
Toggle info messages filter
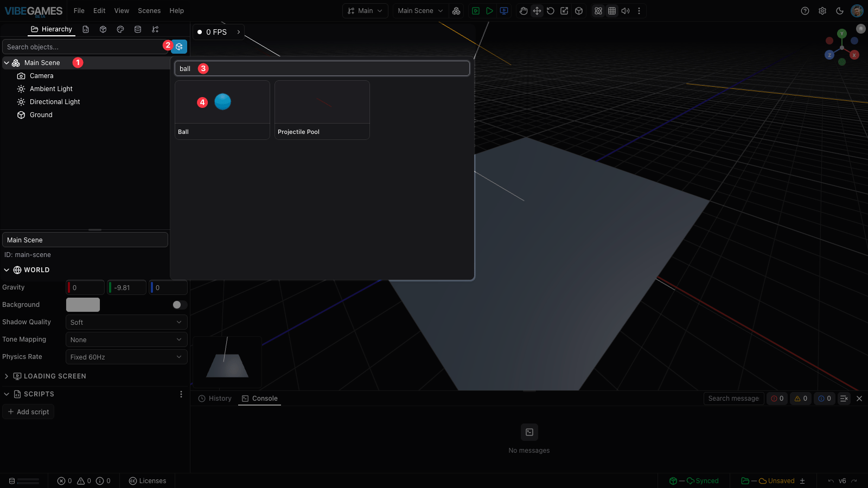[x=825, y=399]
